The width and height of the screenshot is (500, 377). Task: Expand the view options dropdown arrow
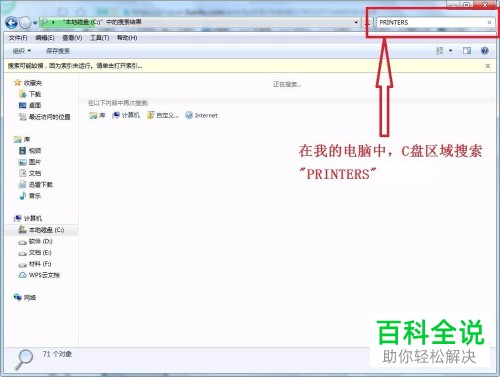(450, 51)
